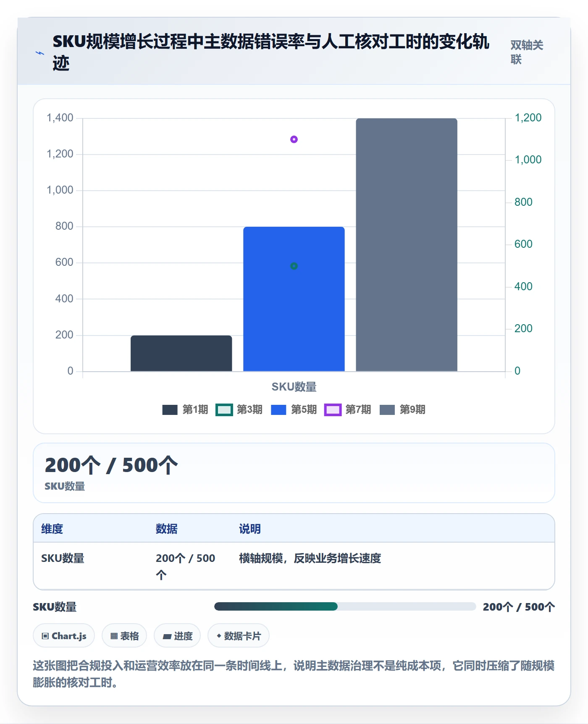Click the 数据卡片 tag
Screen dimensions: 588x724
(239, 636)
